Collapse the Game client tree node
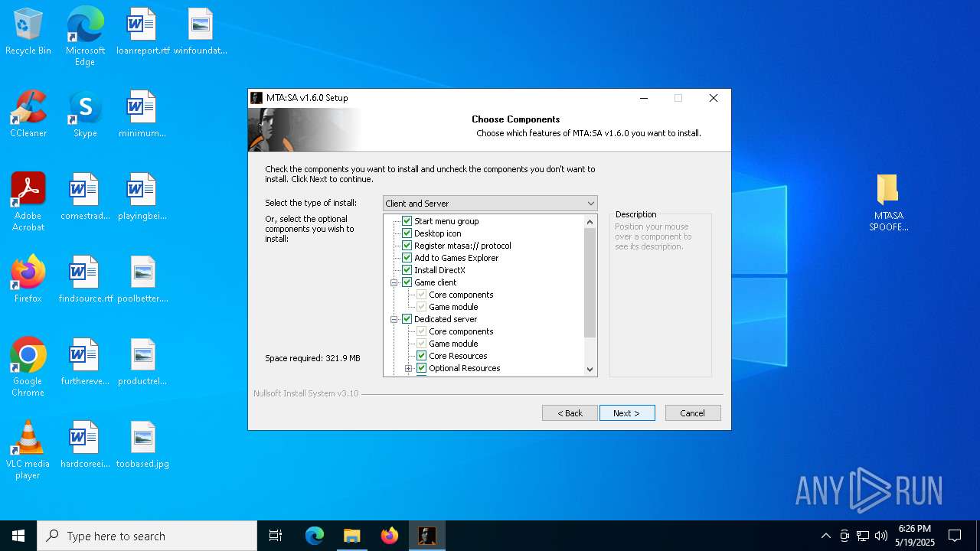Viewport: 980px width, 551px height. point(394,282)
